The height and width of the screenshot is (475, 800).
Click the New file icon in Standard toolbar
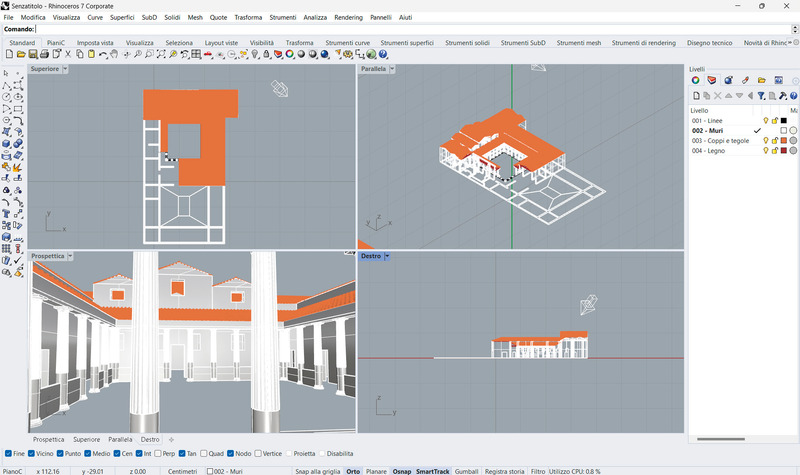[9, 54]
